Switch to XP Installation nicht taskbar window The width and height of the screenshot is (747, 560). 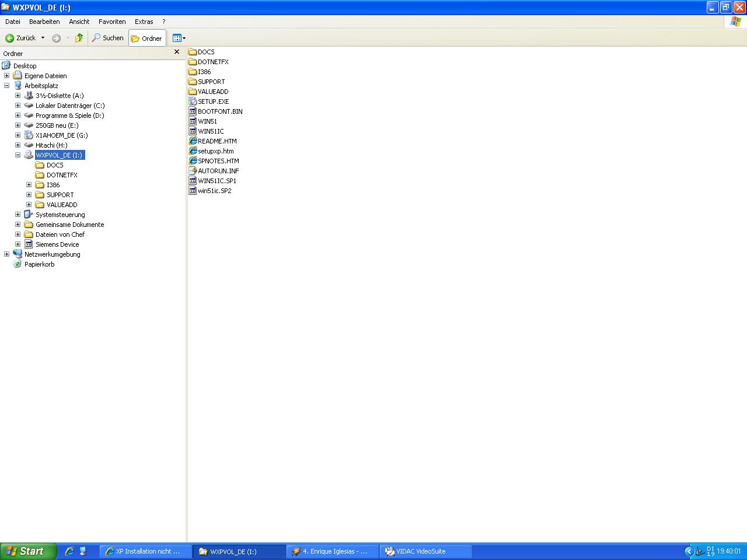click(146, 551)
